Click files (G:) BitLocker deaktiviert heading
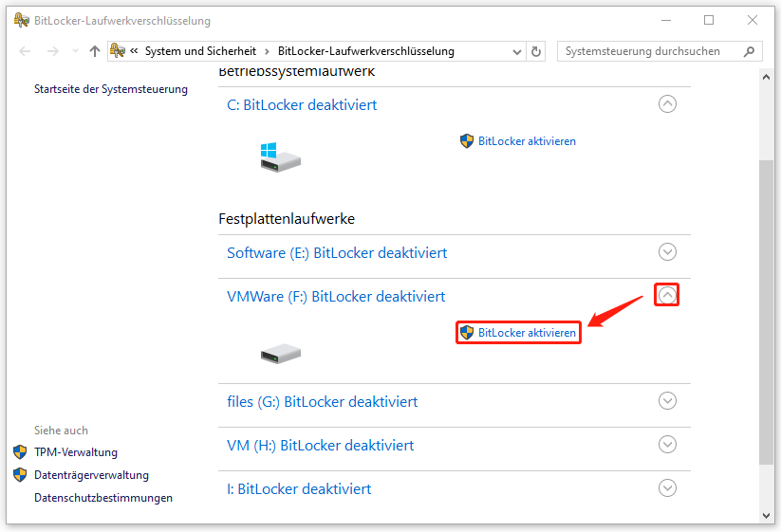This screenshot has height=532, width=781. 323,402
